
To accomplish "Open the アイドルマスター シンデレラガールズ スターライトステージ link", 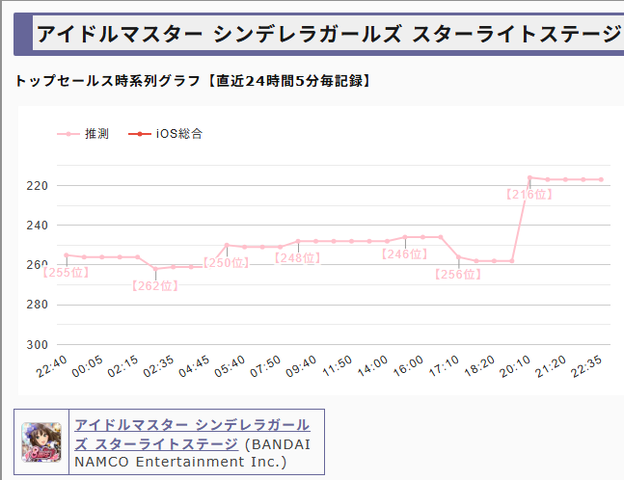I will pyautogui.click(x=192, y=434).
